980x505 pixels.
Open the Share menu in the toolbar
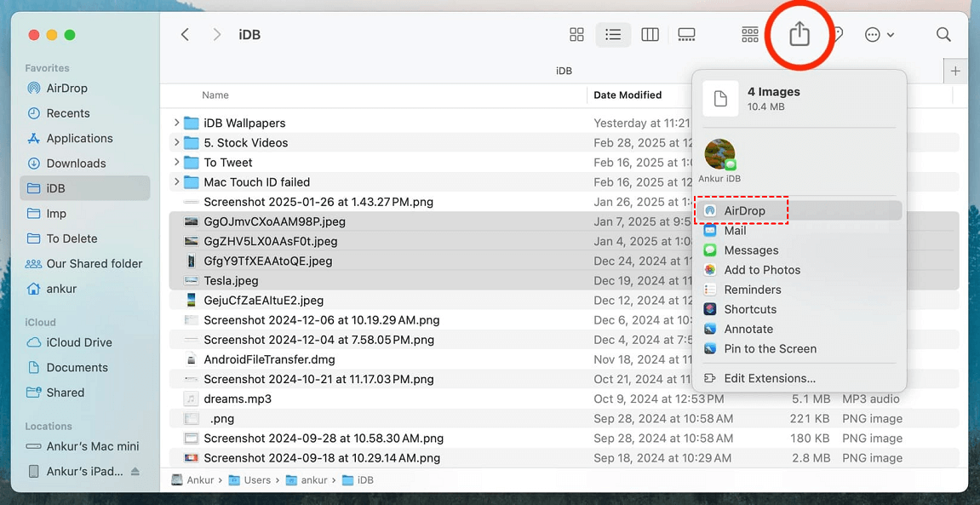(x=799, y=34)
